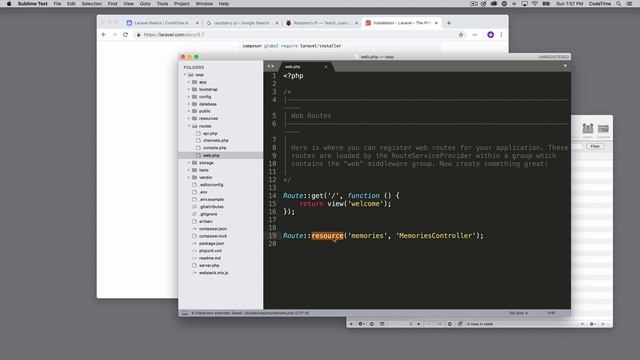Expand the resources folder
This screenshot has height=360, width=640.
point(189,118)
